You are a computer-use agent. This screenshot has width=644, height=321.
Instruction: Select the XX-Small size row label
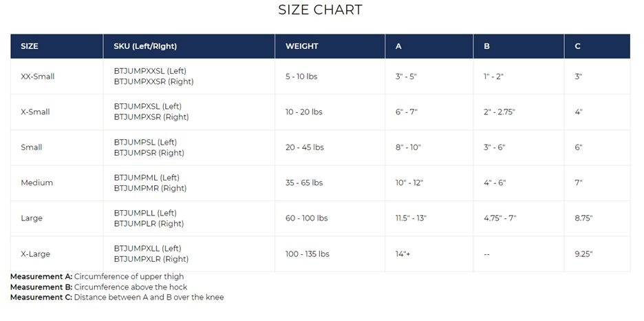(38, 76)
